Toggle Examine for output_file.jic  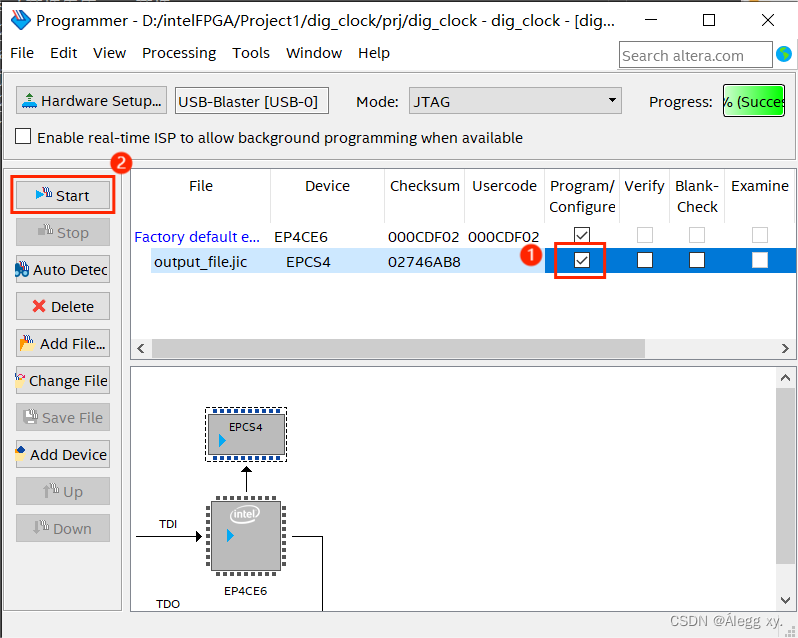click(760, 260)
